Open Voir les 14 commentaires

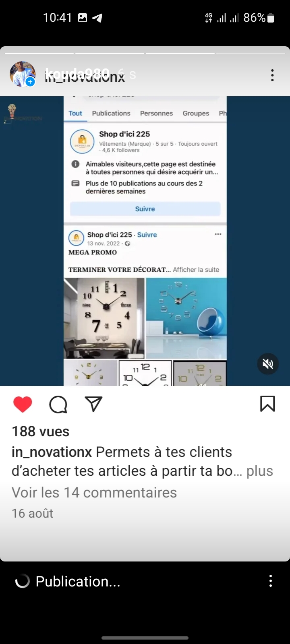click(94, 492)
